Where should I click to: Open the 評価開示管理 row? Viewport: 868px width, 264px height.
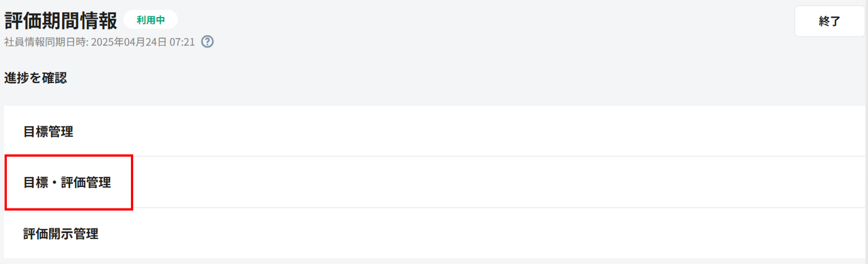pos(61,234)
